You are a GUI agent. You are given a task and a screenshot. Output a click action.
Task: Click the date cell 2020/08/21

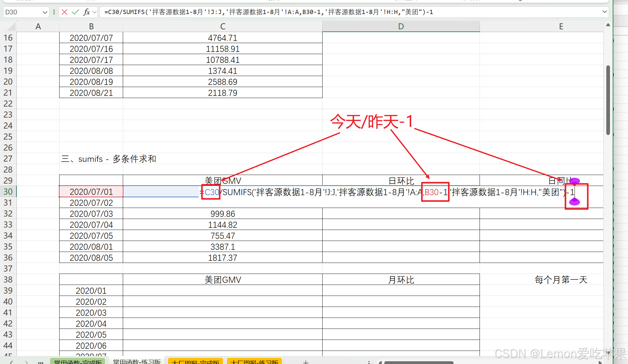coord(91,93)
